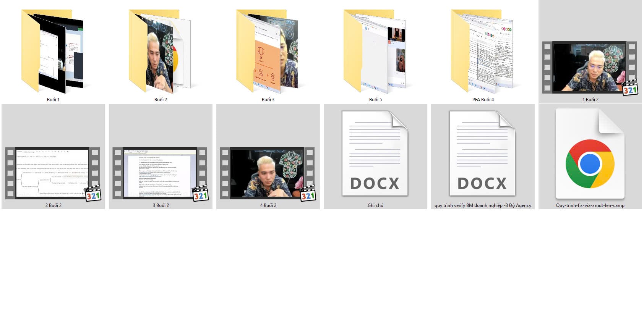Click the folder name 'Buổi 5'

[375, 100]
